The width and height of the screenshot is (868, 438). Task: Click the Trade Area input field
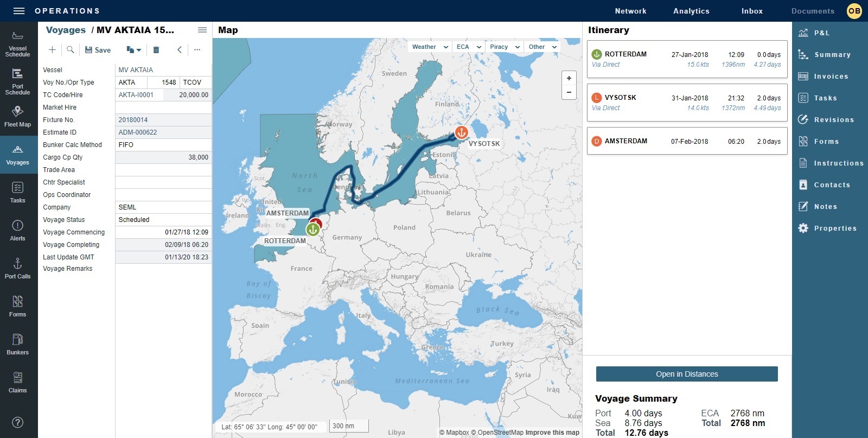[x=163, y=170]
